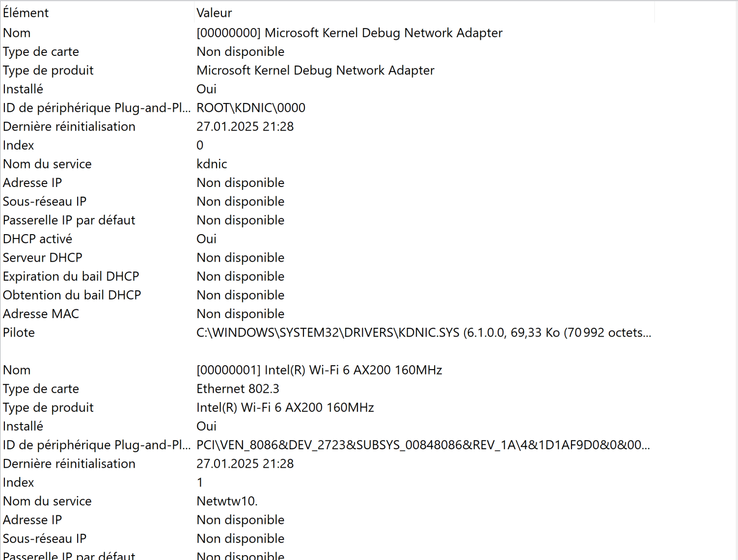
Task: Select the Adresse MAC row label
Action: tap(41, 314)
